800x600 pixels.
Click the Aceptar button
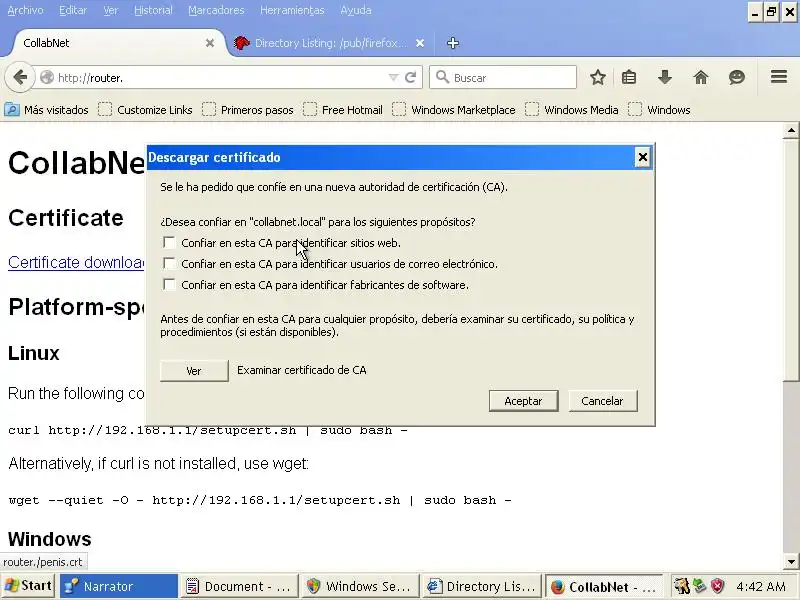pos(523,401)
